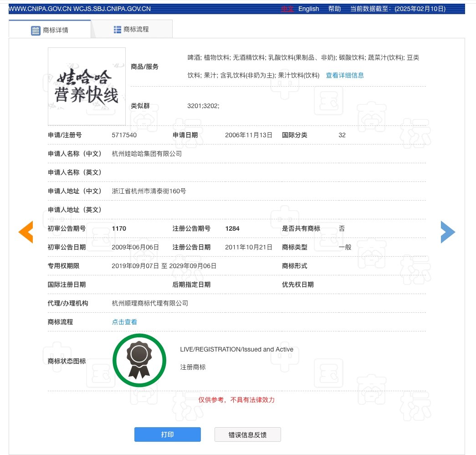This screenshot has width=476, height=455.
Task: Select shared trademark value 否
Action: [x=342, y=228]
